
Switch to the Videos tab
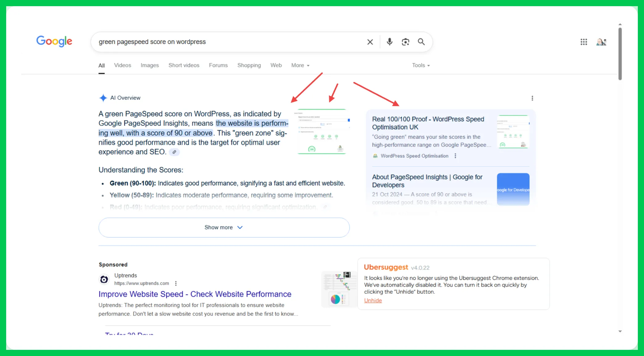point(122,65)
